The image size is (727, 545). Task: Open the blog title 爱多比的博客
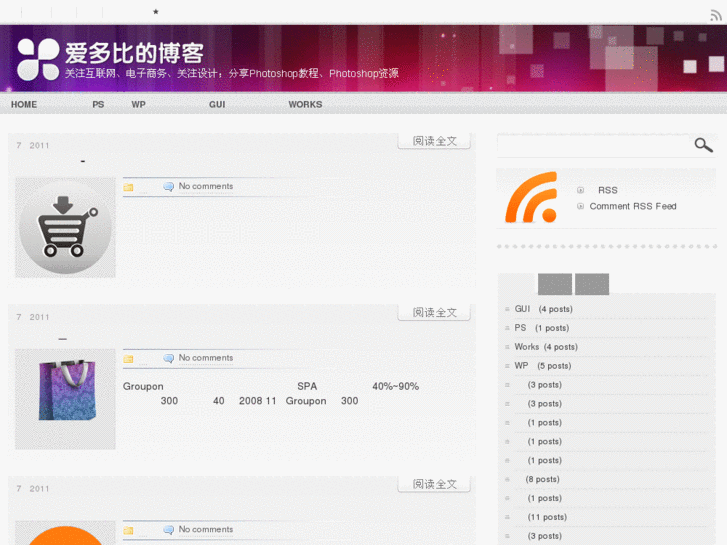(x=134, y=53)
